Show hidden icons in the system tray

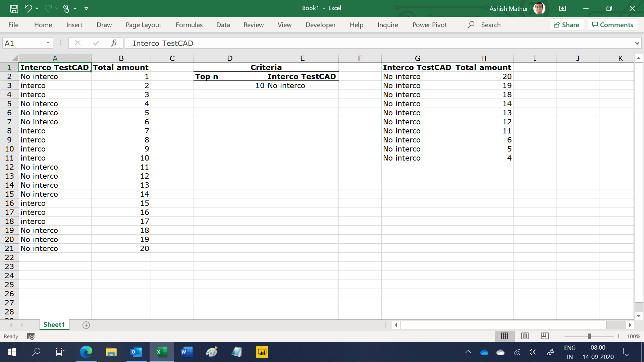(468, 352)
